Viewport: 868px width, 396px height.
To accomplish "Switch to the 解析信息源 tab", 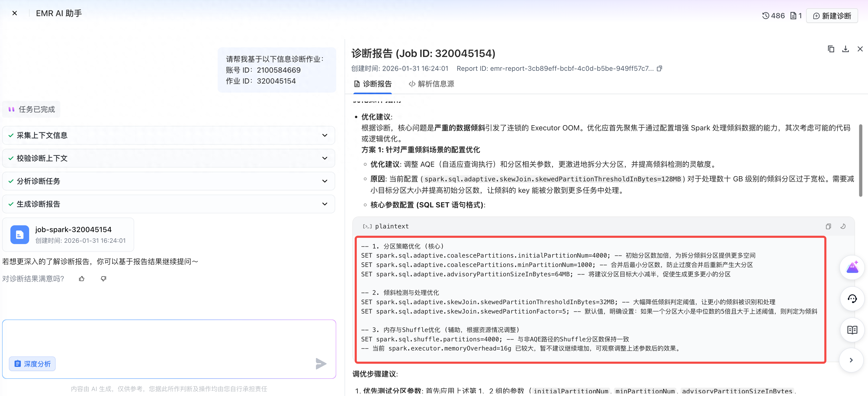I will (431, 84).
